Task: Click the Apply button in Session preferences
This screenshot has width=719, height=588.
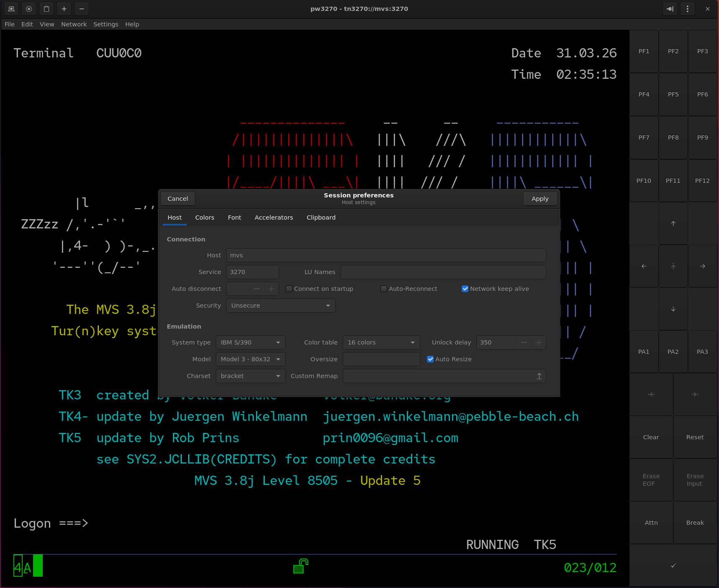Action: click(x=540, y=199)
